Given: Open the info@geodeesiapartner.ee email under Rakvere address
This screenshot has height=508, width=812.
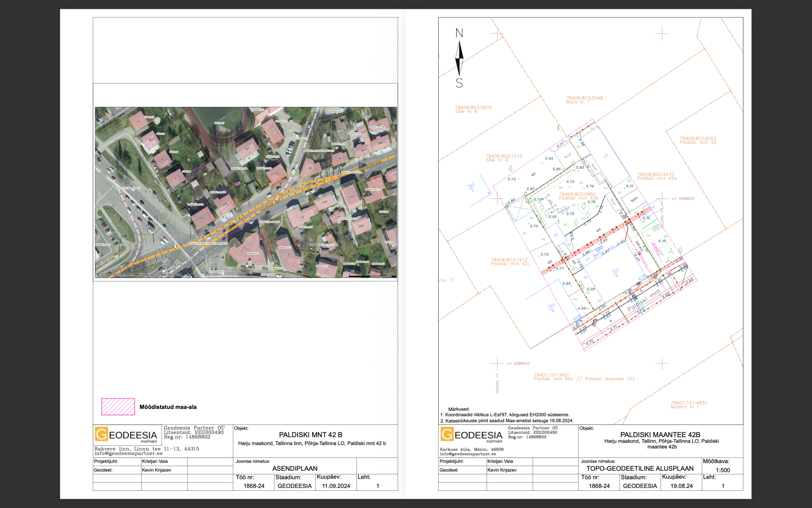Looking at the screenshot, I should click(129, 453).
